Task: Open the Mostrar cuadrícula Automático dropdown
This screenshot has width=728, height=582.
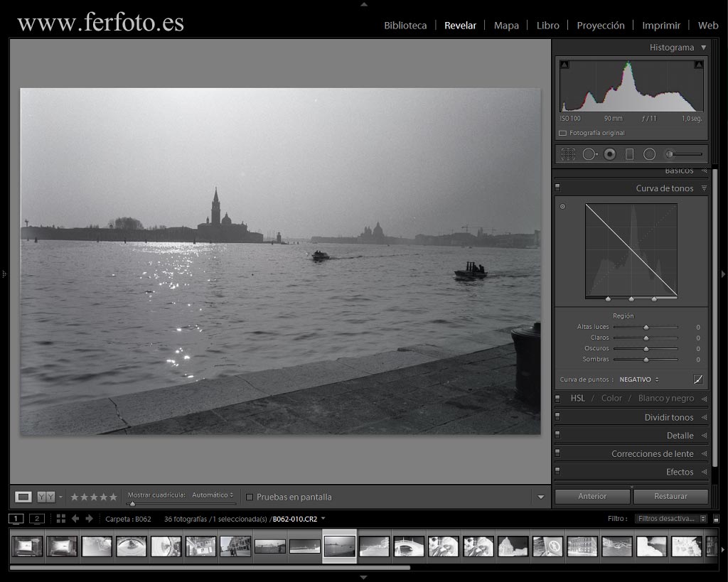Action: tap(213, 495)
